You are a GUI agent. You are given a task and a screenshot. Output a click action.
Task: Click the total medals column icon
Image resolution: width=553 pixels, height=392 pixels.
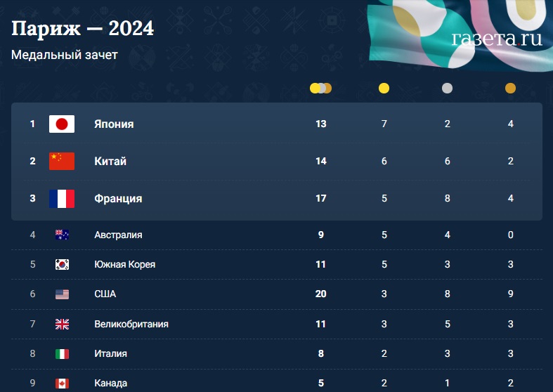[320, 88]
